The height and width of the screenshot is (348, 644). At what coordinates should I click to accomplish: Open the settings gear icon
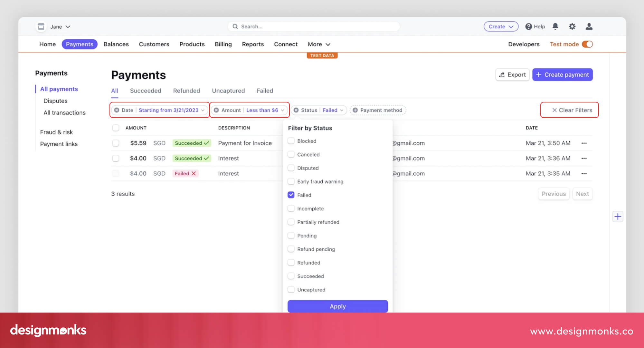[x=572, y=26]
